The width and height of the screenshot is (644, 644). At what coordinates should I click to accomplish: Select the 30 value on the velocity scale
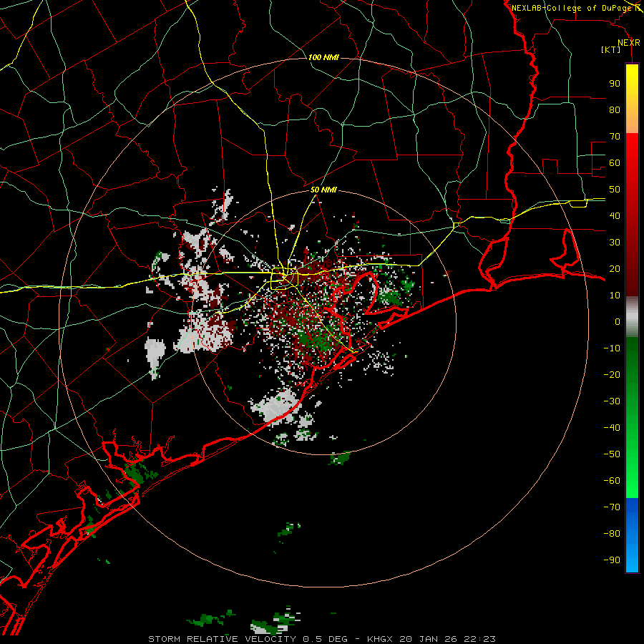click(x=615, y=243)
